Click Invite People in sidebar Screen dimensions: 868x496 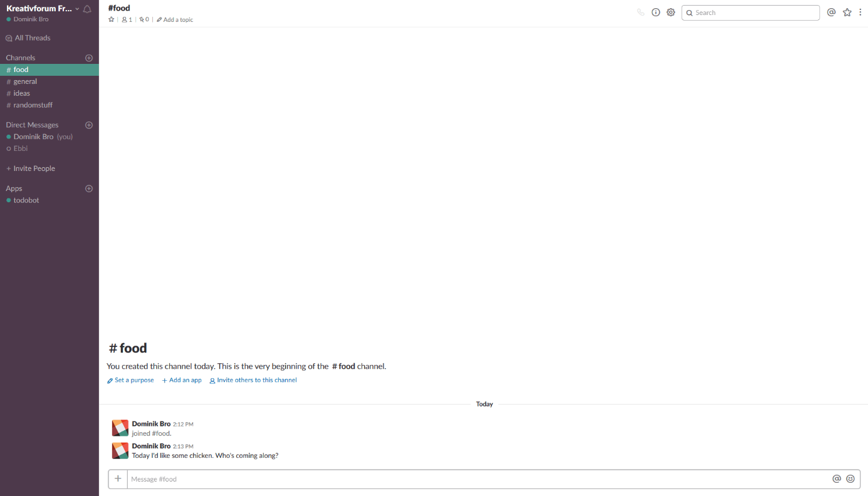pyautogui.click(x=31, y=168)
